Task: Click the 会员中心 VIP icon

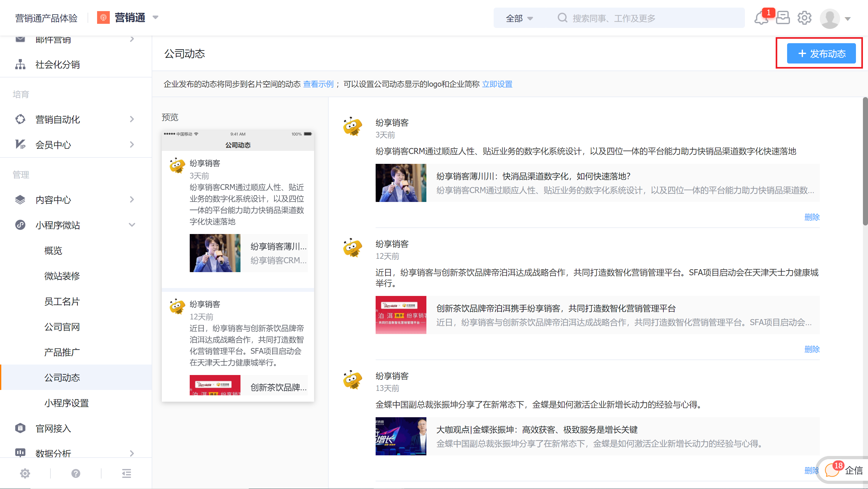Action: (20, 145)
